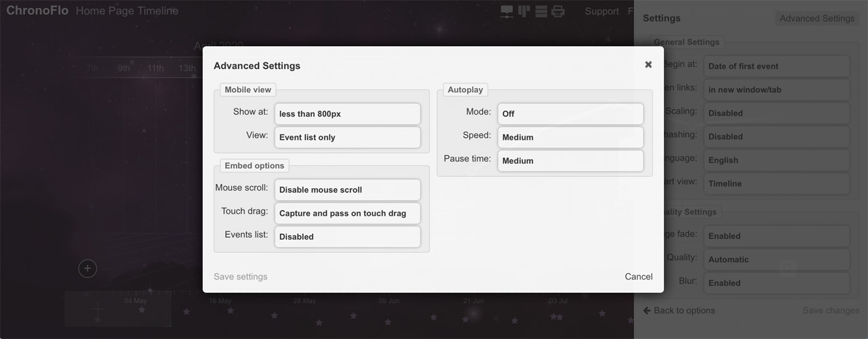
Task: Change the Quality dropdown showing Automatic
Action: (x=776, y=259)
